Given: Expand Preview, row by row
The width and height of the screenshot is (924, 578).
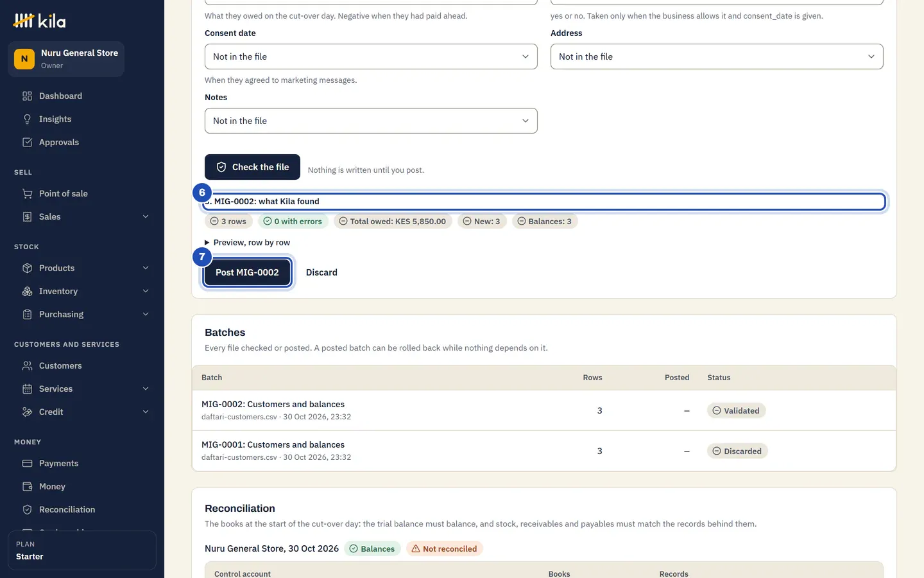Looking at the screenshot, I should click(x=247, y=242).
